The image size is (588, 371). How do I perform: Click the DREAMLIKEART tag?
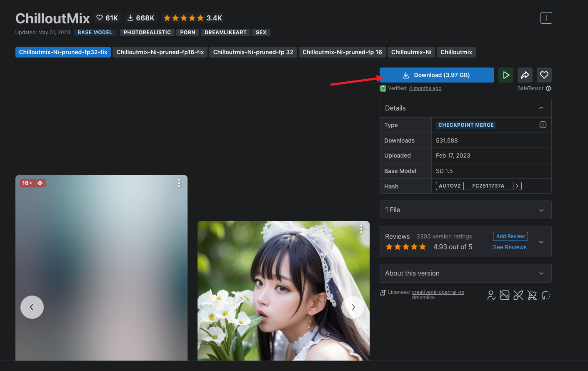pyautogui.click(x=225, y=33)
